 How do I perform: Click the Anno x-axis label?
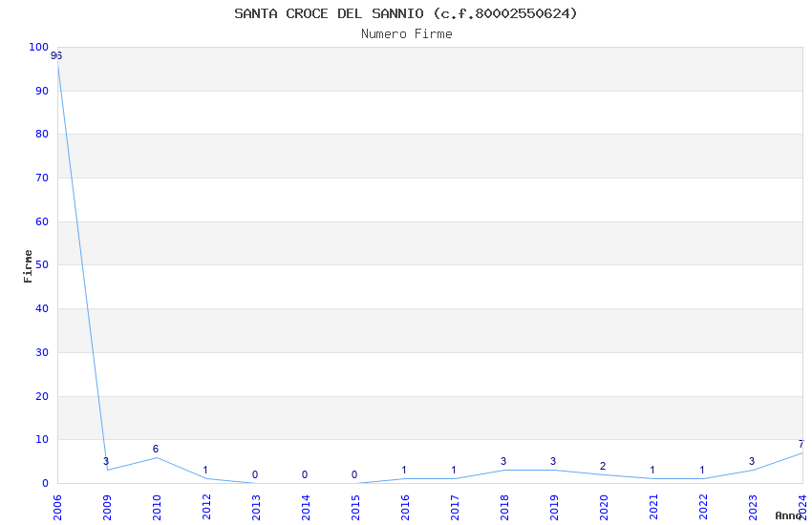[x=788, y=515]
